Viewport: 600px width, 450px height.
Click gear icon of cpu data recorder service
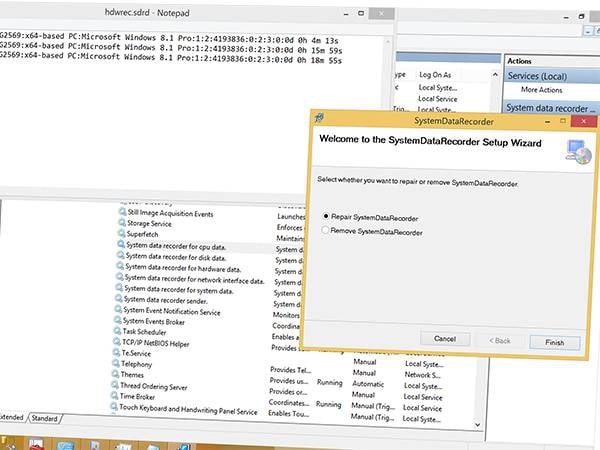pyautogui.click(x=121, y=244)
